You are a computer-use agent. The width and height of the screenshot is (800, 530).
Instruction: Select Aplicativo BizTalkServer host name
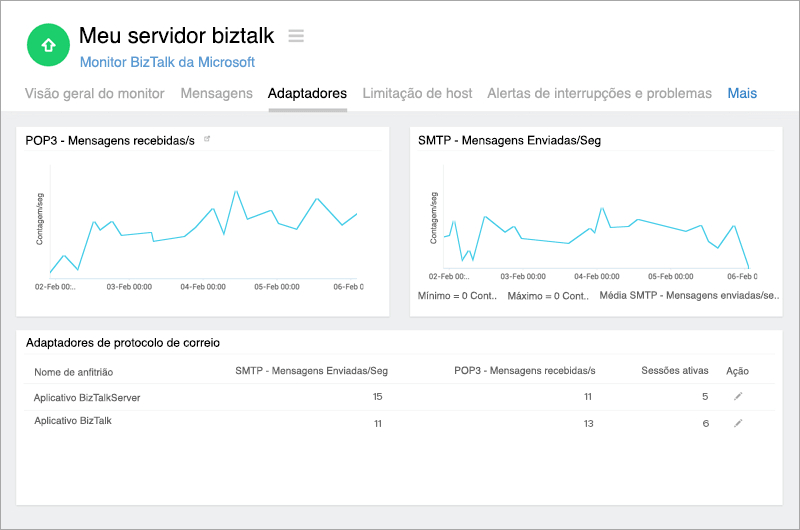(87, 397)
